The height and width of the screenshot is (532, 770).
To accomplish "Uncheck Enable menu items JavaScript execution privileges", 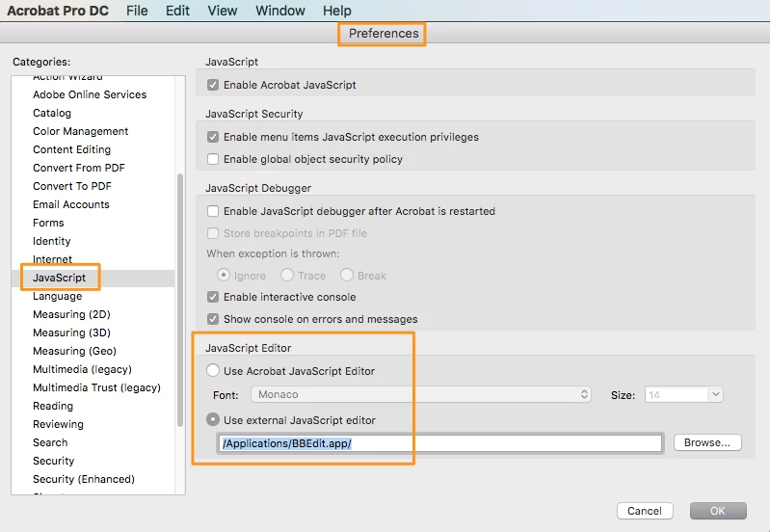I will point(213,137).
